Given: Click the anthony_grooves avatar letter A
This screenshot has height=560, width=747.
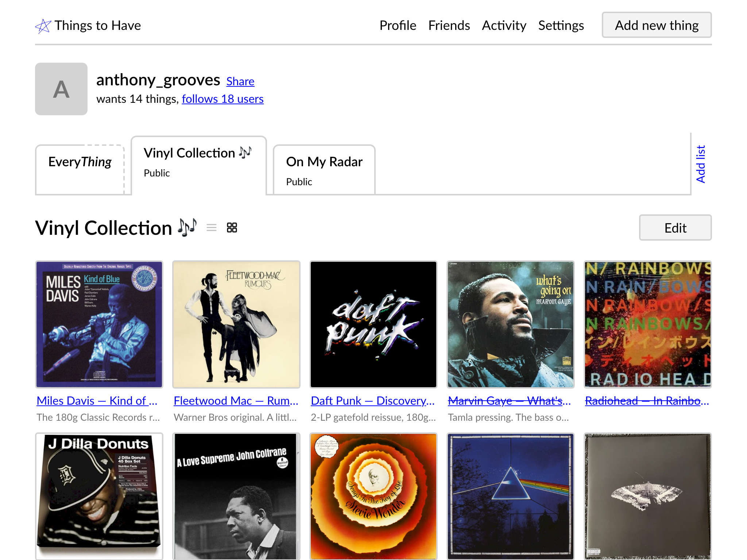Looking at the screenshot, I should point(61,89).
